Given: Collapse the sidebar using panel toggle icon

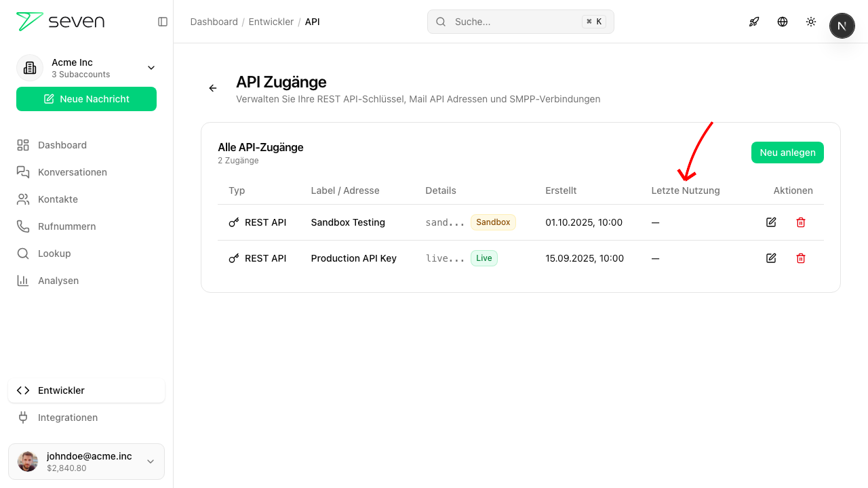Looking at the screenshot, I should 163,21.
